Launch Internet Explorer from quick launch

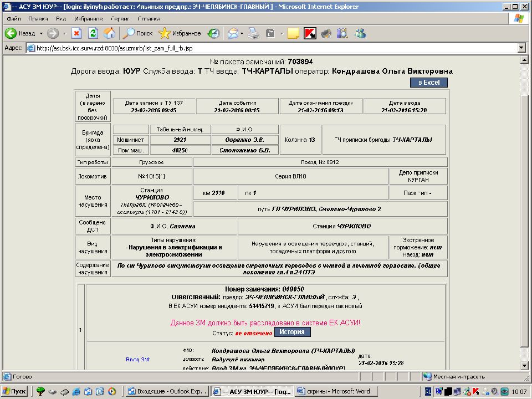(x=76, y=391)
